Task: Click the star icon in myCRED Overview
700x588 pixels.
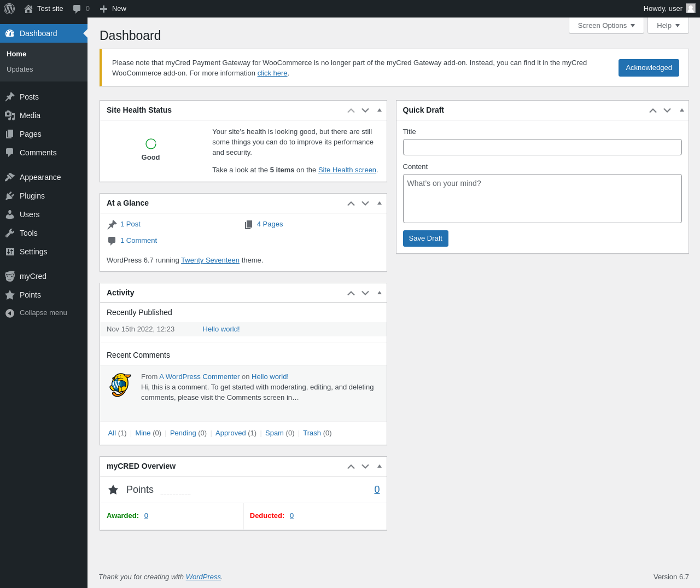Action: (113, 490)
